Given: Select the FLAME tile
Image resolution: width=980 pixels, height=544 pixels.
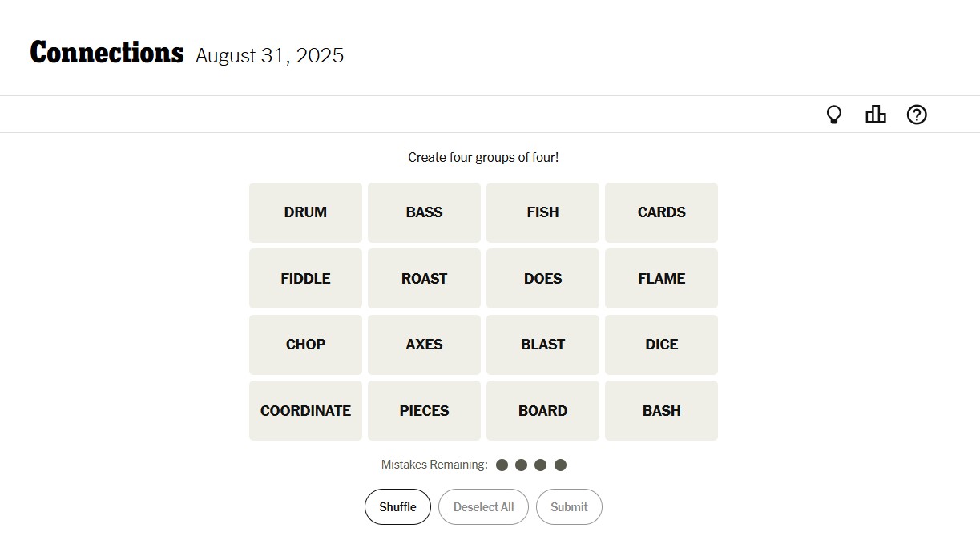Looking at the screenshot, I should coord(661,278).
